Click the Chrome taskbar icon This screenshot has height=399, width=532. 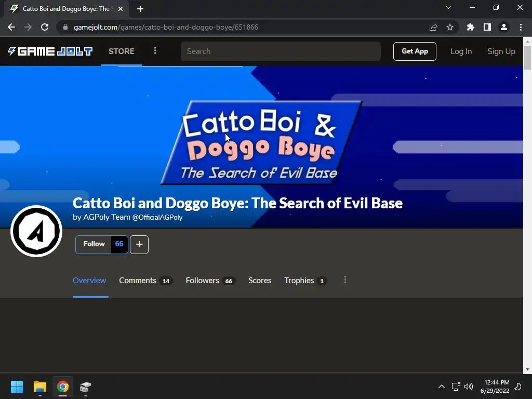click(x=63, y=387)
